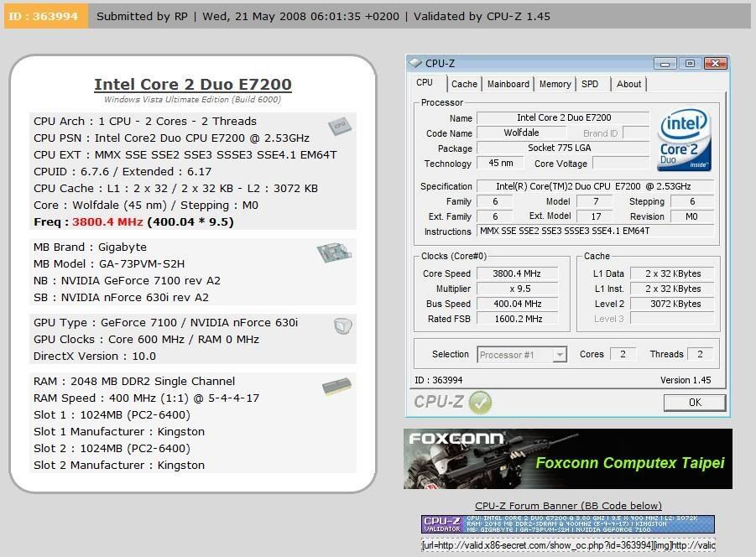Open the Cache tab in CPU-Z
This screenshot has height=557, width=756.
pyautogui.click(x=464, y=84)
